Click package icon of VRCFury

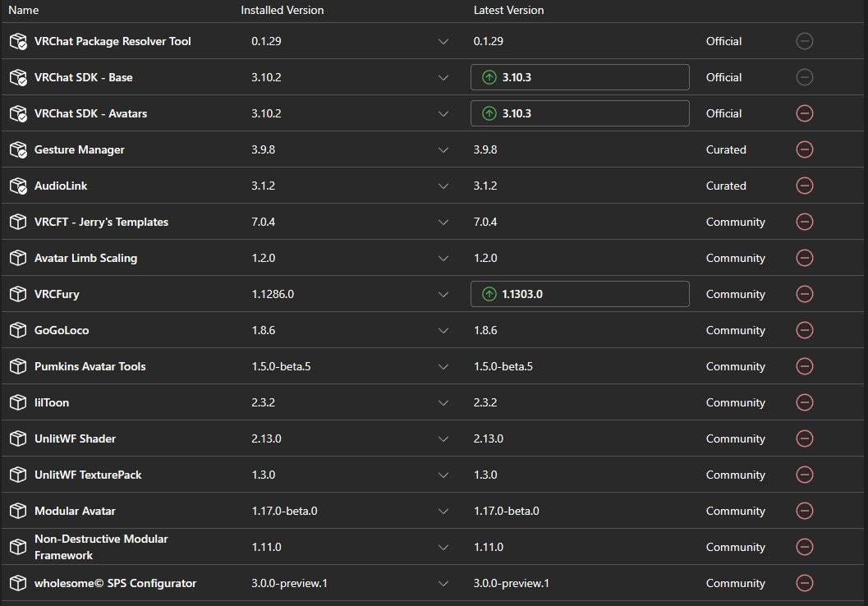(18, 294)
